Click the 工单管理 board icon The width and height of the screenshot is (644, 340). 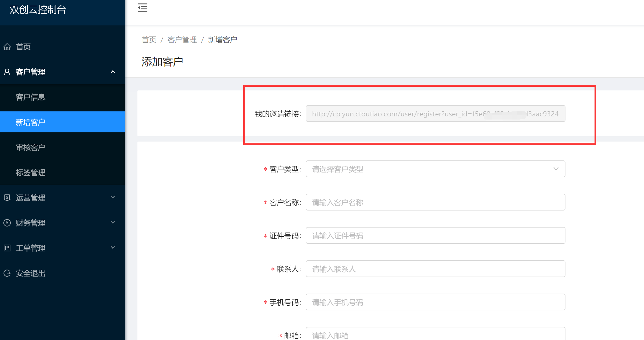(7, 248)
